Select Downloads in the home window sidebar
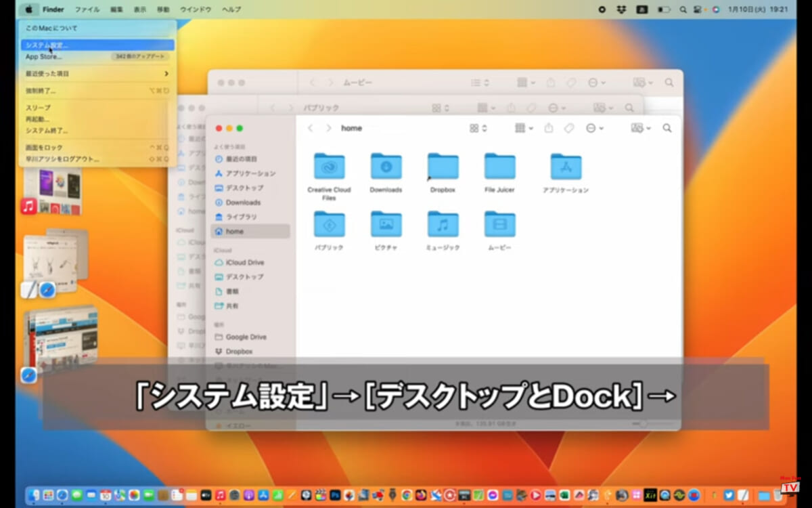Image resolution: width=812 pixels, height=508 pixels. (250, 203)
